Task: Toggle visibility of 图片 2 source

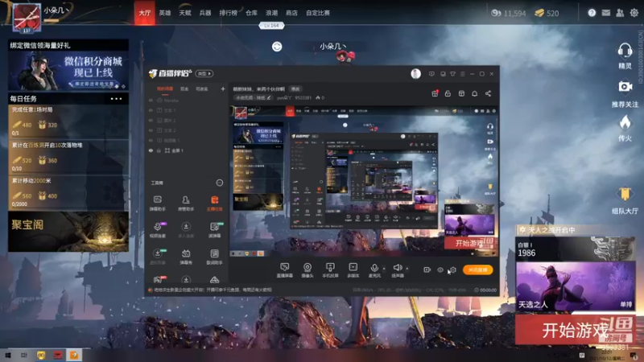Action: tap(151, 121)
